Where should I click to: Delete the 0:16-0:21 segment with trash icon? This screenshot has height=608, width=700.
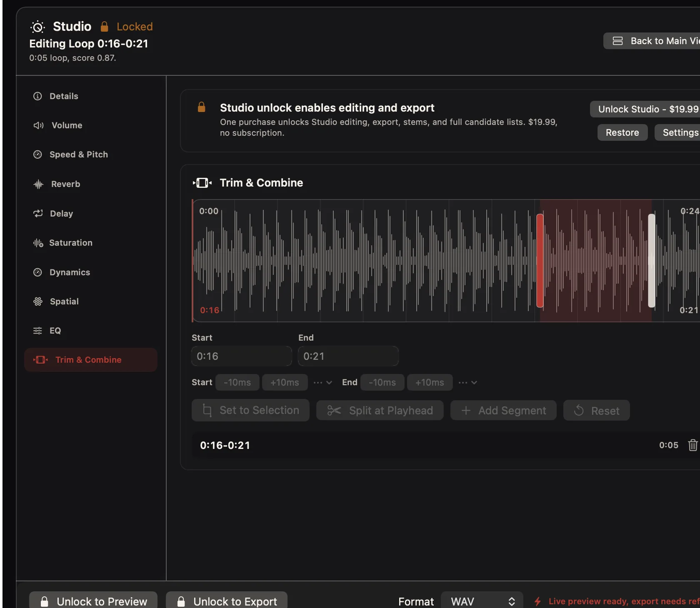point(692,445)
